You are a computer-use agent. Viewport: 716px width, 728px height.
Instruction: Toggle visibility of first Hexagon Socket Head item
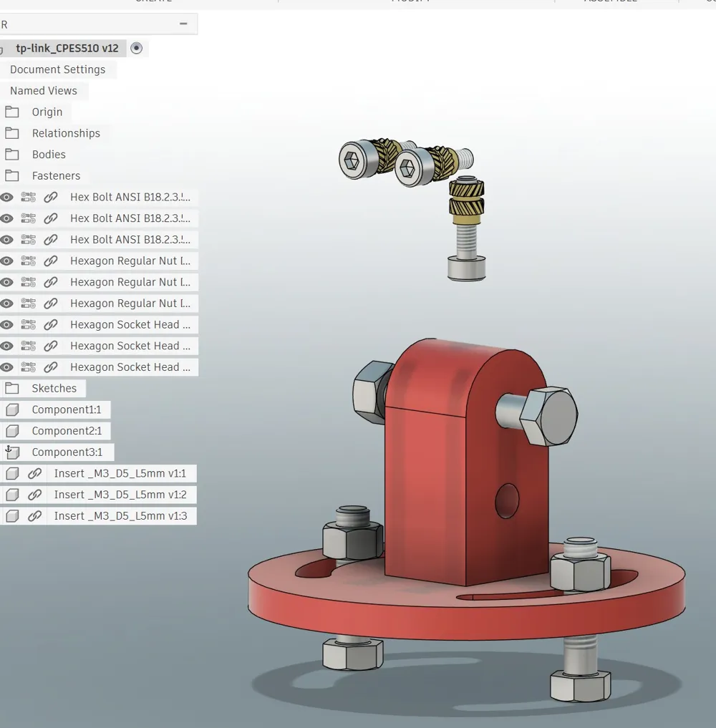pos(6,325)
